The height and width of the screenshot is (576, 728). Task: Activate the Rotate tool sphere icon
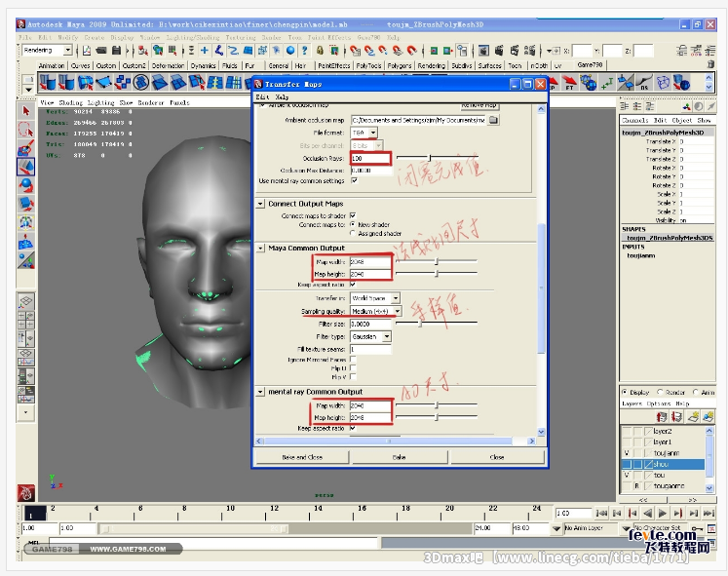tap(26, 185)
